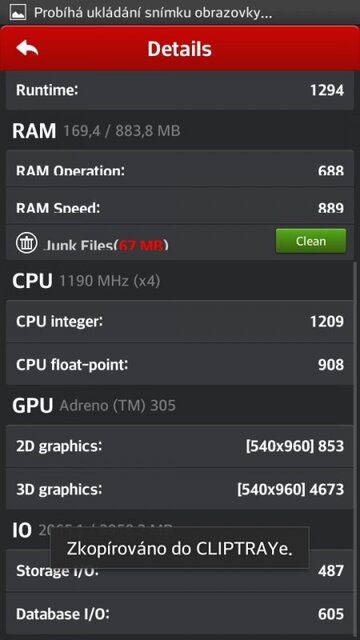
Task: Tap the Junk Files label
Action: [x=105, y=245]
